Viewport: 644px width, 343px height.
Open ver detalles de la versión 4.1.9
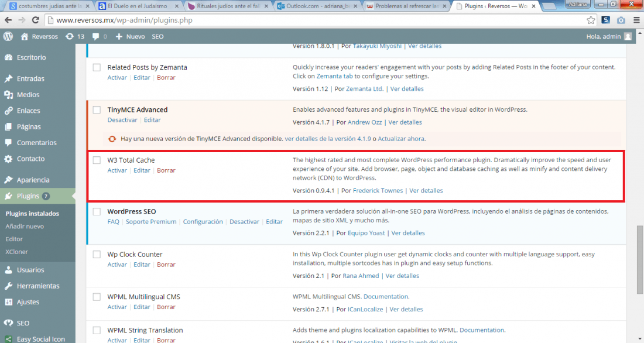pyautogui.click(x=328, y=139)
